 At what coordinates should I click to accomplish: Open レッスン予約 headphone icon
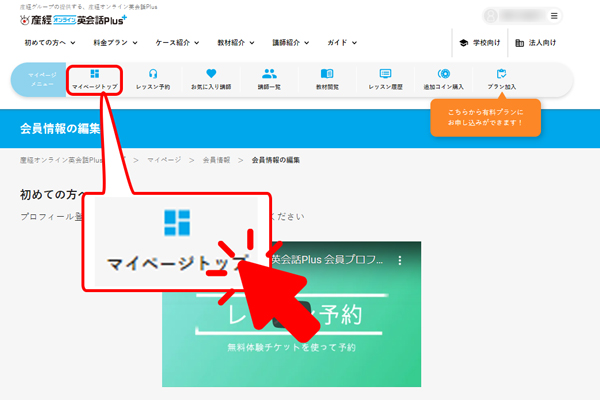(152, 74)
